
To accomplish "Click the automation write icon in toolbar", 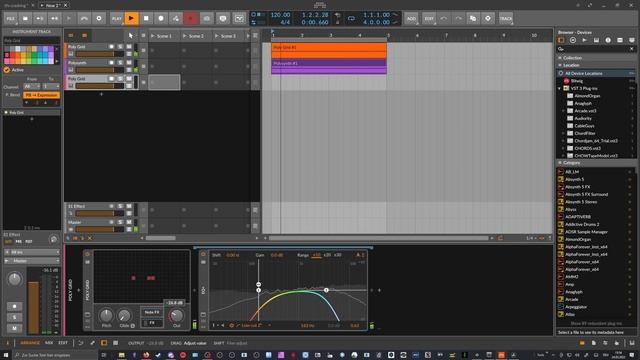I will (176, 18).
